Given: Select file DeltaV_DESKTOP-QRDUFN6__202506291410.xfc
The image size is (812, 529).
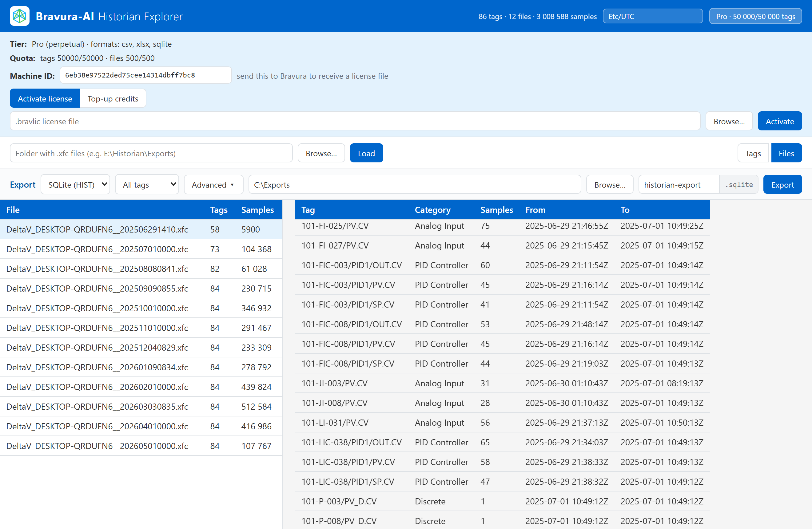Looking at the screenshot, I should (141, 229).
